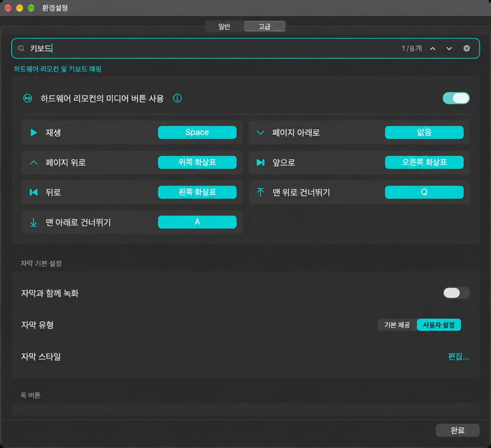Change 뒤로 왼쪽 화살표 mapping
Viewport: 491px width, 448px height.
197,192
